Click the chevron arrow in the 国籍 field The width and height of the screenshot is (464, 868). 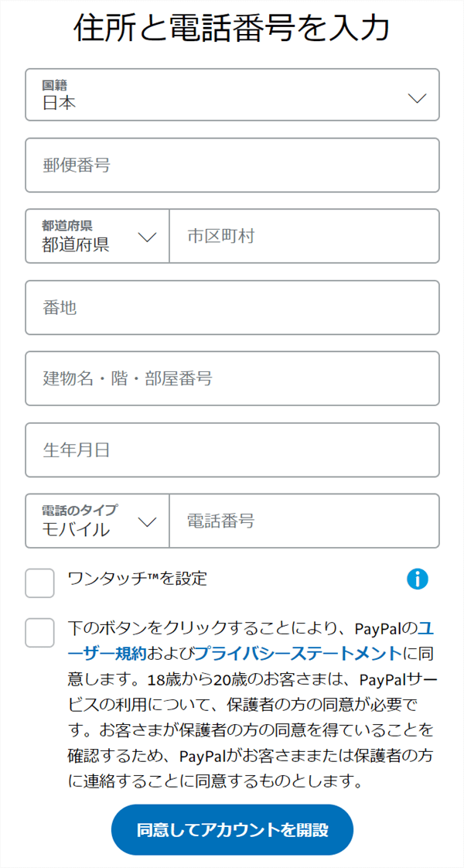coord(417,98)
